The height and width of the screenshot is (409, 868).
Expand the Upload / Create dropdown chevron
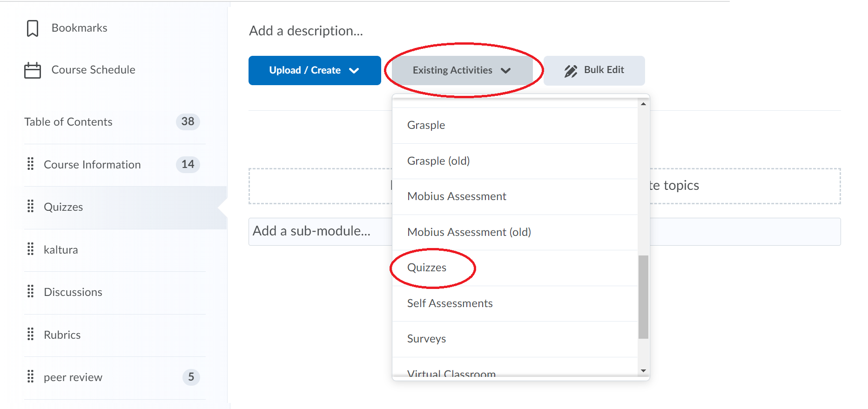click(354, 70)
